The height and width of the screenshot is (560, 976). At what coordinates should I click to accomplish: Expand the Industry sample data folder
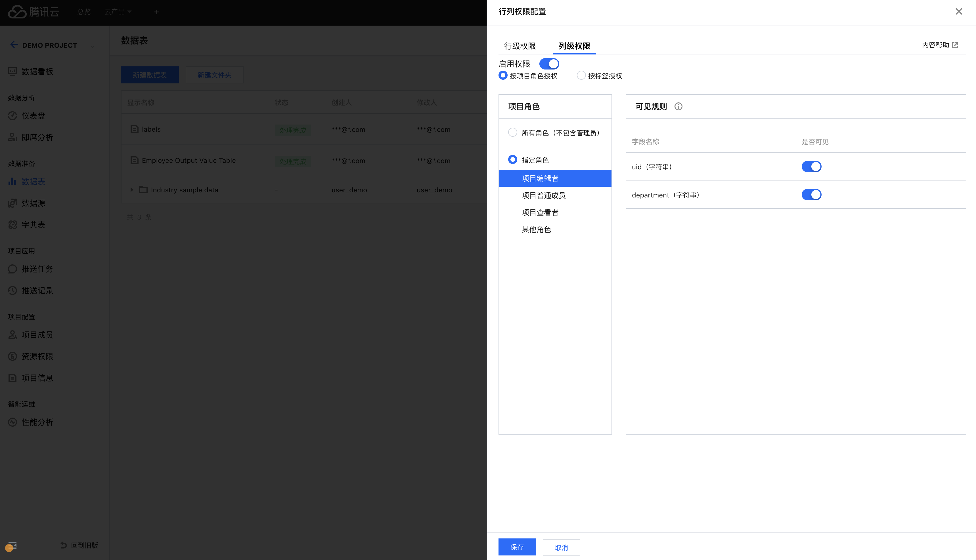click(x=132, y=190)
